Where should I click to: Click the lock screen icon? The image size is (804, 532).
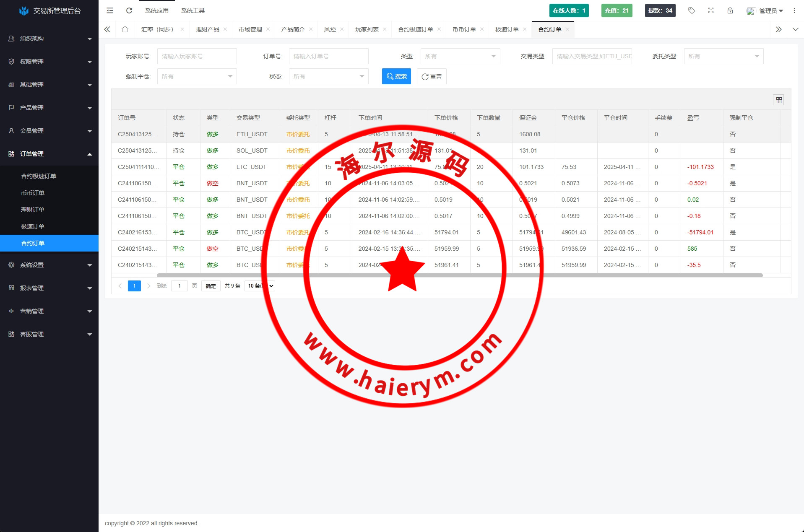pos(730,10)
